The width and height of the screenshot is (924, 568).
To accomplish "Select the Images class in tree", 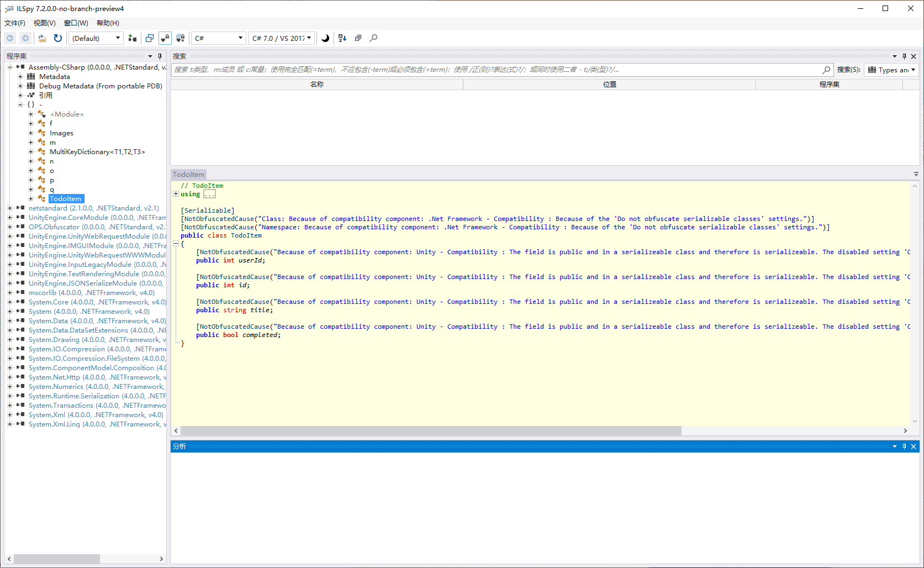I will 61,133.
